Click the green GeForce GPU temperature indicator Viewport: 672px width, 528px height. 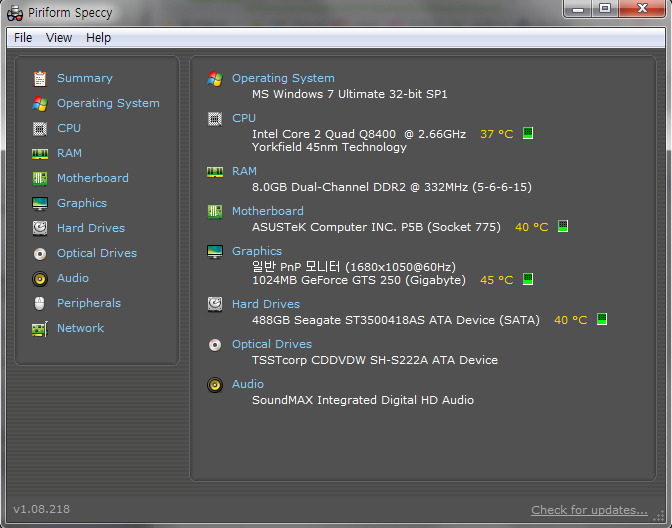tap(528, 279)
